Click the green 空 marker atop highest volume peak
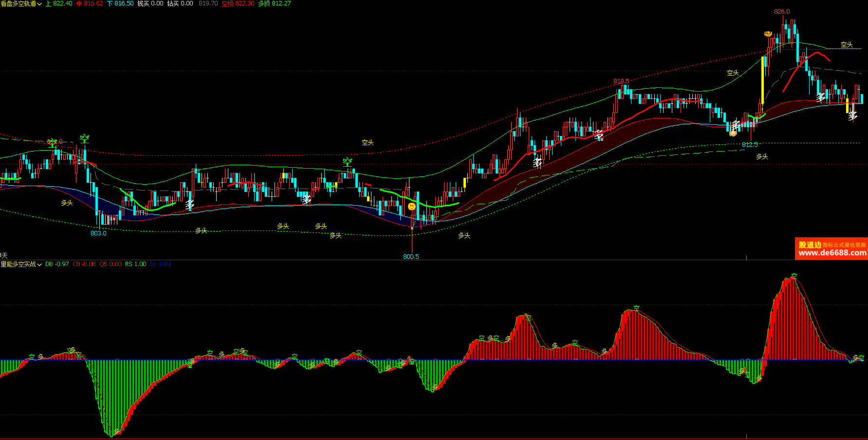Image resolution: width=868 pixels, height=440 pixels. [x=794, y=276]
